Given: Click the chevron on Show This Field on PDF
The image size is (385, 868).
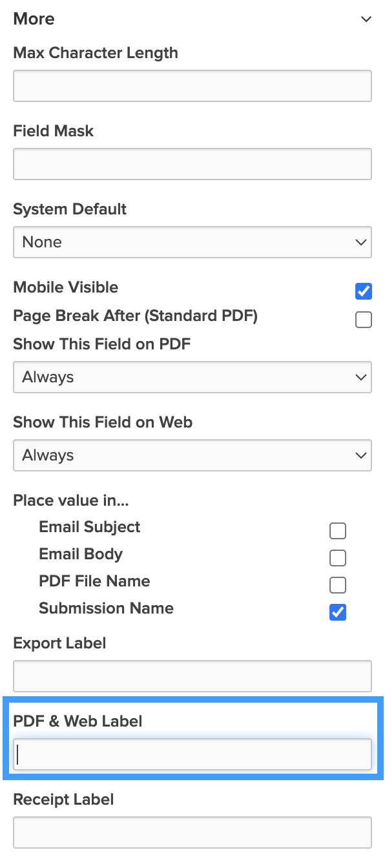Looking at the screenshot, I should (360, 377).
